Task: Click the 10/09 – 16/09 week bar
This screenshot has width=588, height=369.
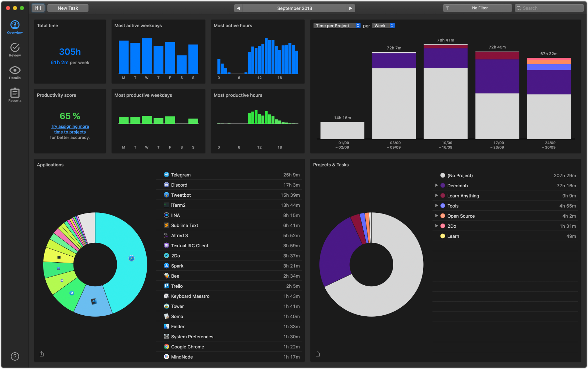Action: click(x=446, y=92)
